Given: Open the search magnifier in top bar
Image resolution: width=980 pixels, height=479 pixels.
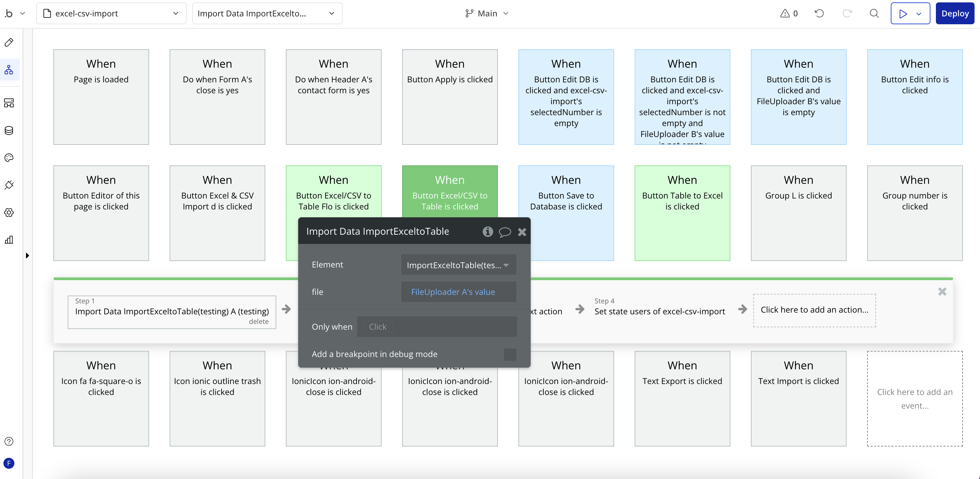Looking at the screenshot, I should coord(874,14).
